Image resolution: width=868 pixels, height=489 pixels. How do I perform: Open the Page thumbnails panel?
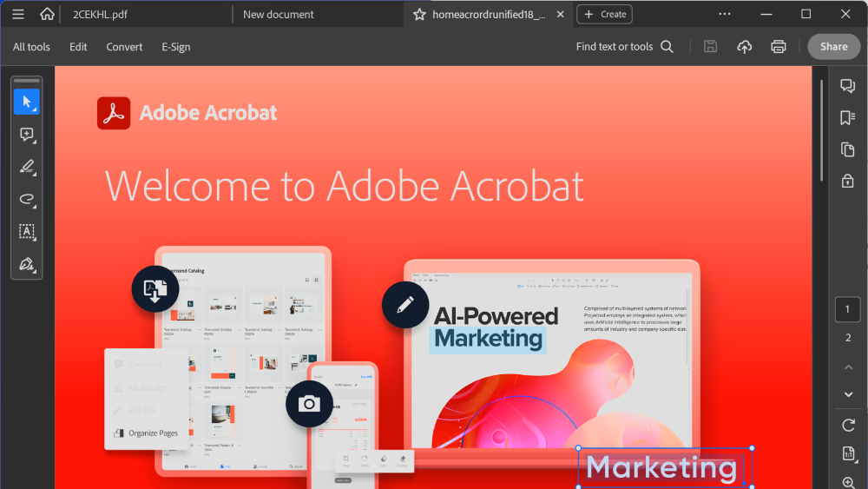click(847, 149)
